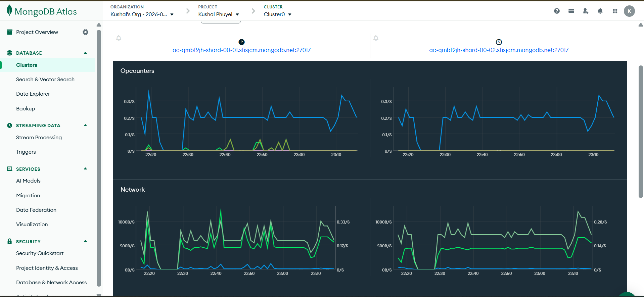644x297 pixels.
Task: Open Search & Vector Search
Action: click(45, 80)
